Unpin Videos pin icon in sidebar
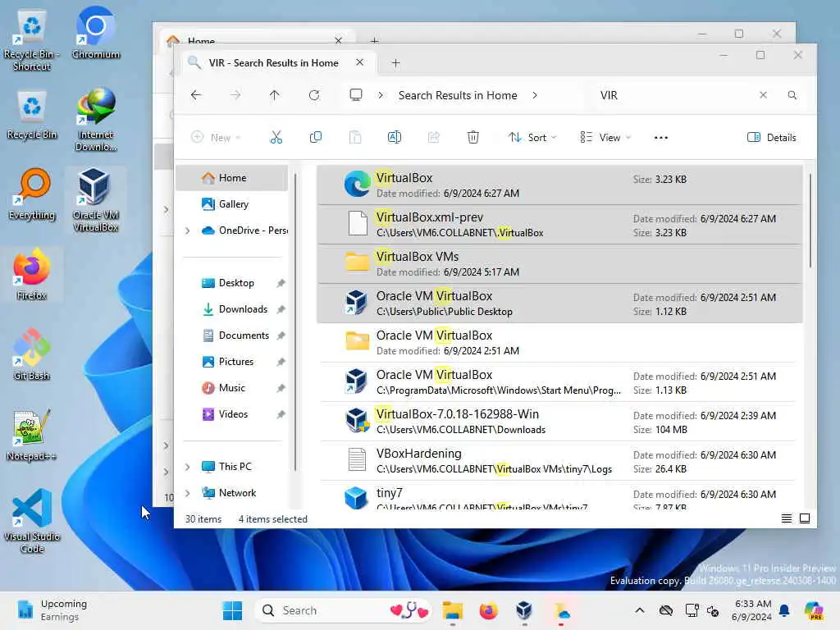The height and width of the screenshot is (630, 840). coord(281,414)
